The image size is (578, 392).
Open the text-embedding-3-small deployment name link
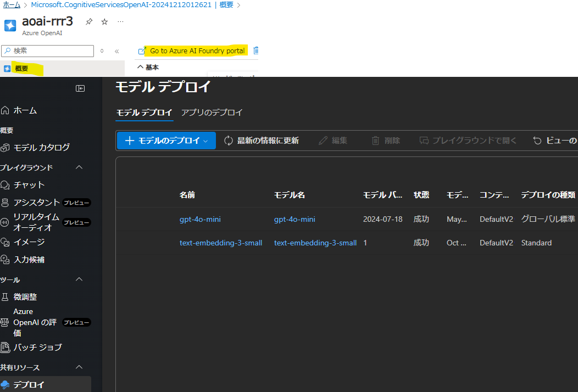click(x=221, y=243)
